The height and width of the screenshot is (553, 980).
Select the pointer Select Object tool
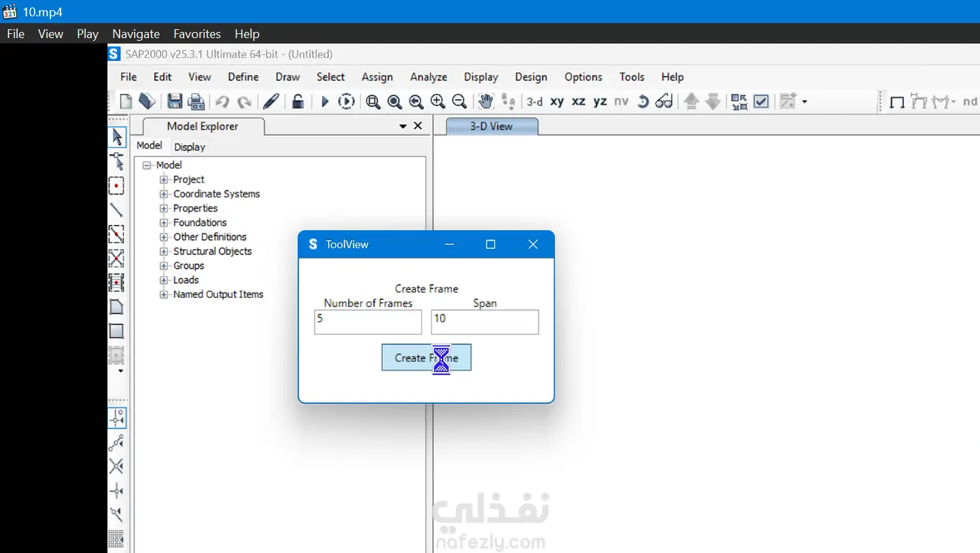pyautogui.click(x=117, y=137)
